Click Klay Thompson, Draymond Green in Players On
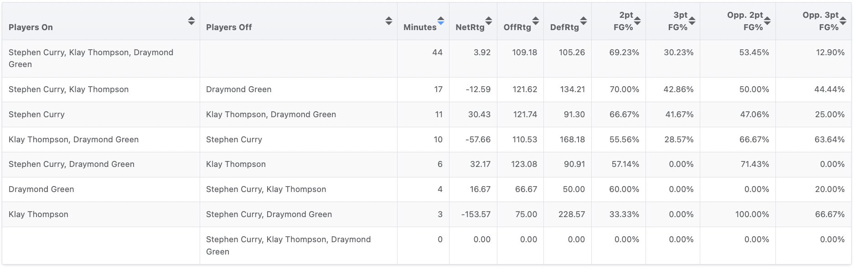The width and height of the screenshot is (868, 270). (x=73, y=140)
